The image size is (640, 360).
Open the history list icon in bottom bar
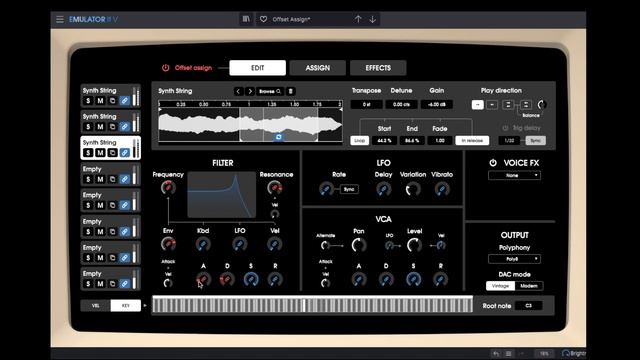tap(509, 353)
